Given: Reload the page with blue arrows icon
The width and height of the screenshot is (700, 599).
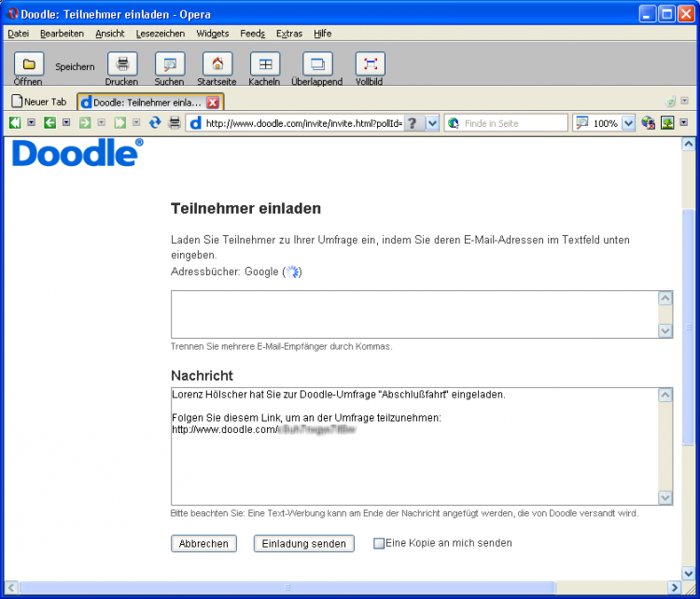Looking at the screenshot, I should coord(155,122).
